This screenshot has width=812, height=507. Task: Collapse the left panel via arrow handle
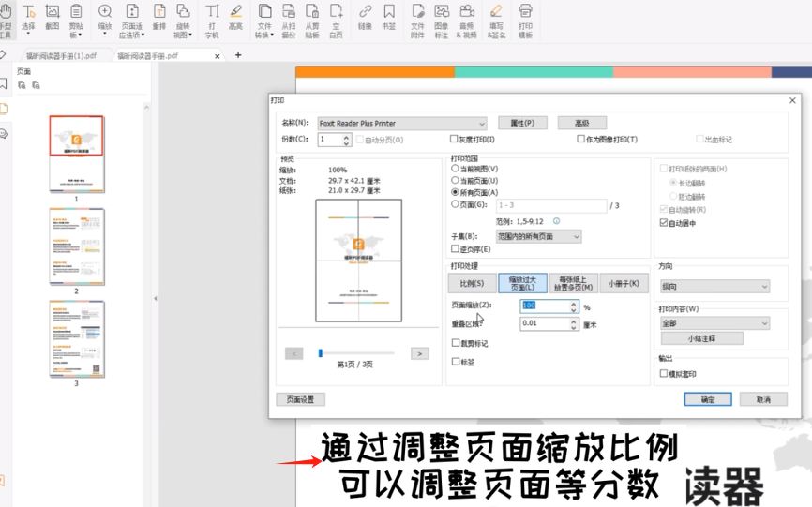point(155,299)
